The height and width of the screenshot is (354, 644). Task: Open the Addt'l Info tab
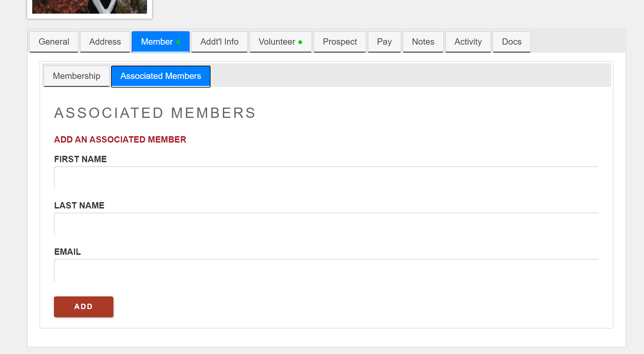(220, 42)
